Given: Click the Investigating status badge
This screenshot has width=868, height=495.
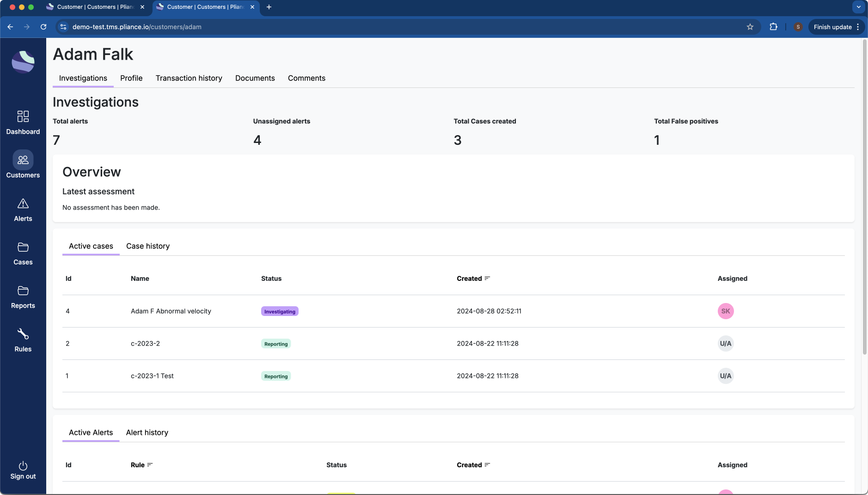Looking at the screenshot, I should 279,311.
